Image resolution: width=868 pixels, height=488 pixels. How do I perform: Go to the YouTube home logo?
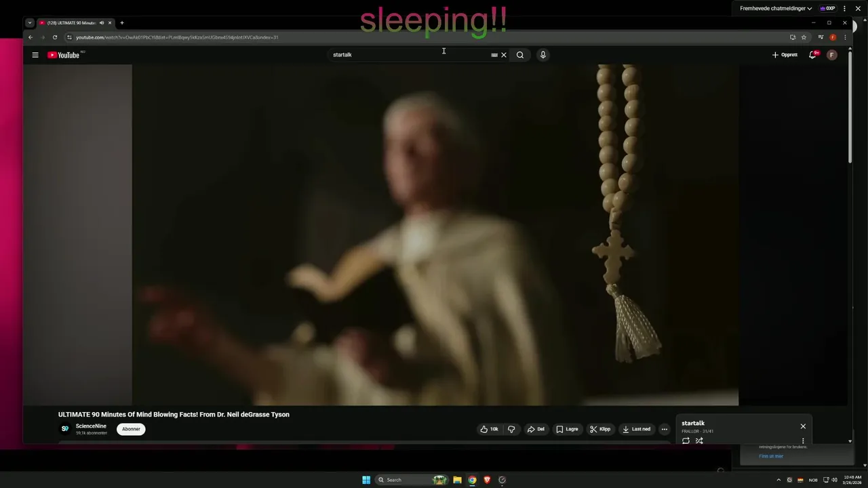point(64,55)
